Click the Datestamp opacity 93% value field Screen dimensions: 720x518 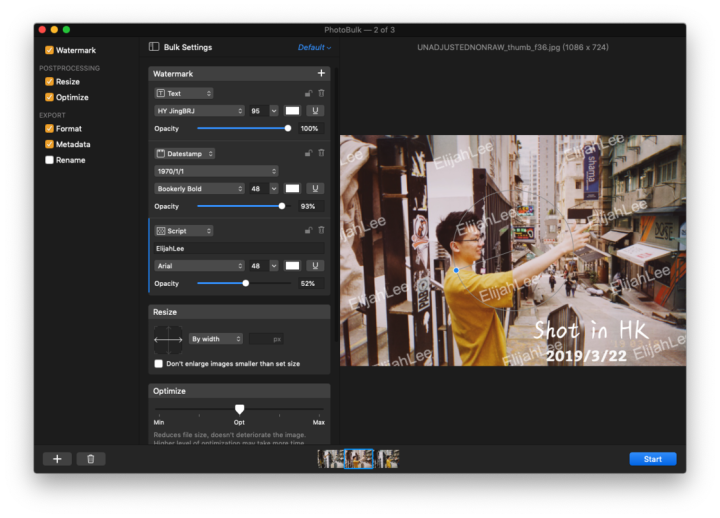(310, 206)
